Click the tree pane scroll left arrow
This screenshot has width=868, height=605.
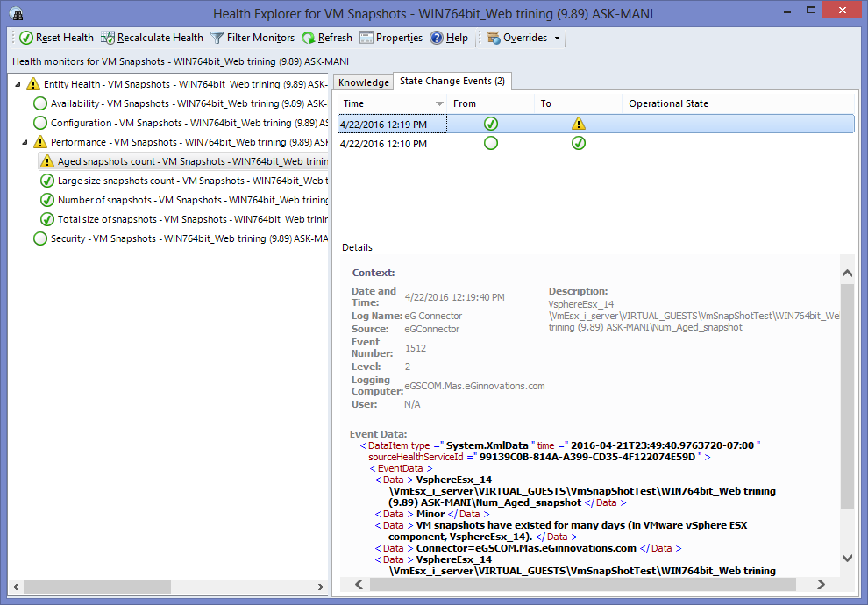click(x=16, y=587)
